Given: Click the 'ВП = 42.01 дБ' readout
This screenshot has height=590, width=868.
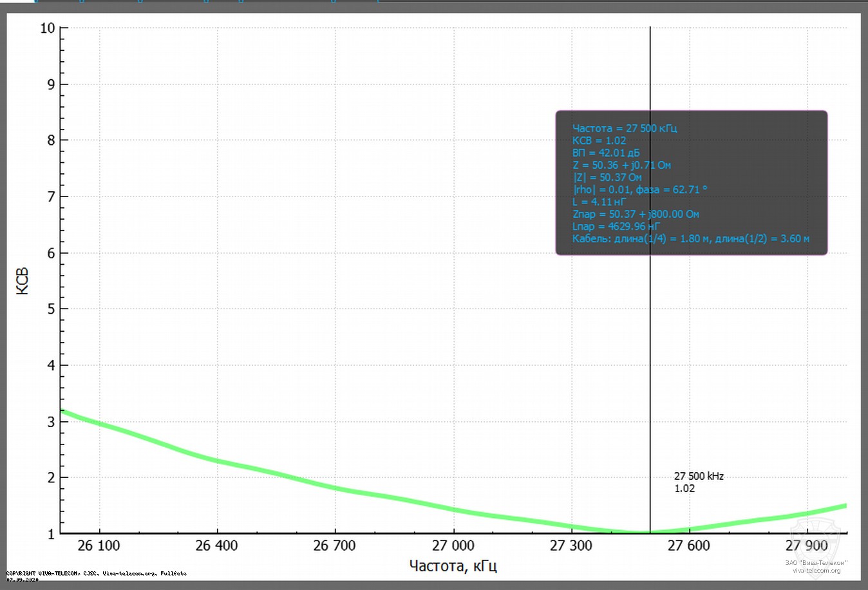Looking at the screenshot, I should pyautogui.click(x=606, y=153).
